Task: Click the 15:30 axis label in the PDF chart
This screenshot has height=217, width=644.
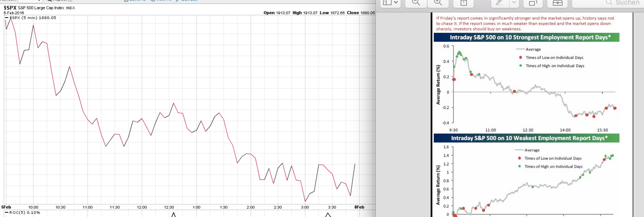Action: tap(602, 130)
